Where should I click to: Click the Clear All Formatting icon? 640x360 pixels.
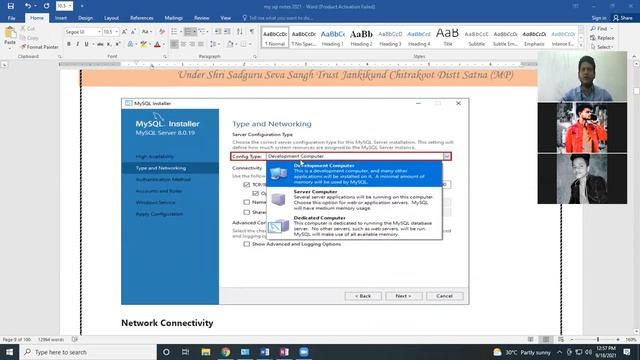coord(162,32)
